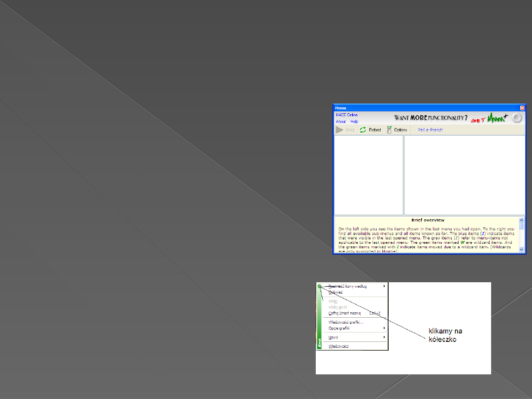The image size is (532, 399).
Task: Click the gray Apply play arrow icon
Action: click(339, 130)
